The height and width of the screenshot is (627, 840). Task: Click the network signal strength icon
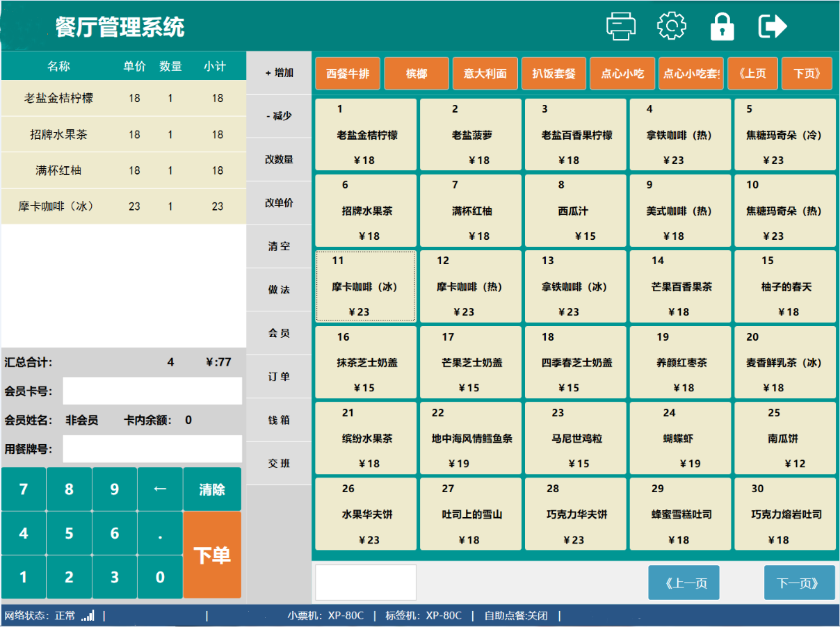tap(88, 616)
